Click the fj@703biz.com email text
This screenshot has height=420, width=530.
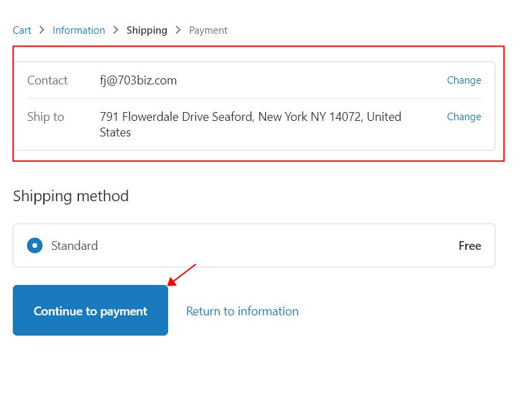[x=138, y=80]
